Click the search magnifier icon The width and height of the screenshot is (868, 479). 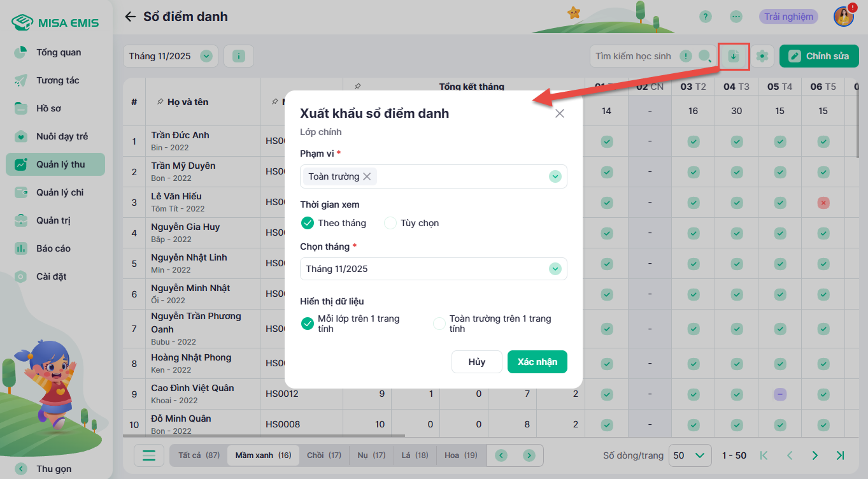704,56
